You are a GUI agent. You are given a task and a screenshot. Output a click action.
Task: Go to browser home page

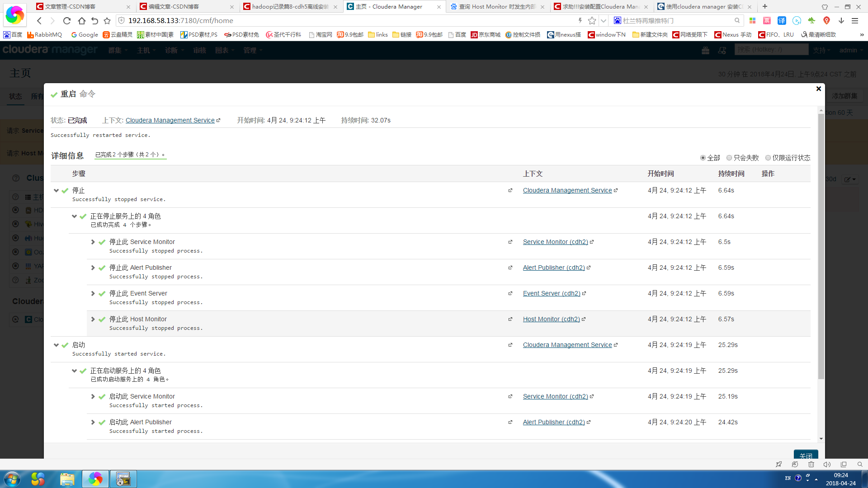[x=81, y=21]
